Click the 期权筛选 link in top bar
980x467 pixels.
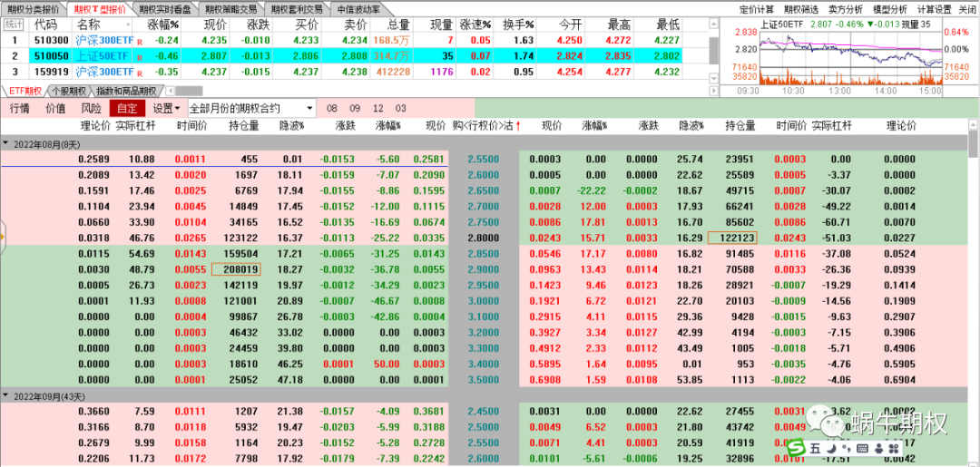802,8
